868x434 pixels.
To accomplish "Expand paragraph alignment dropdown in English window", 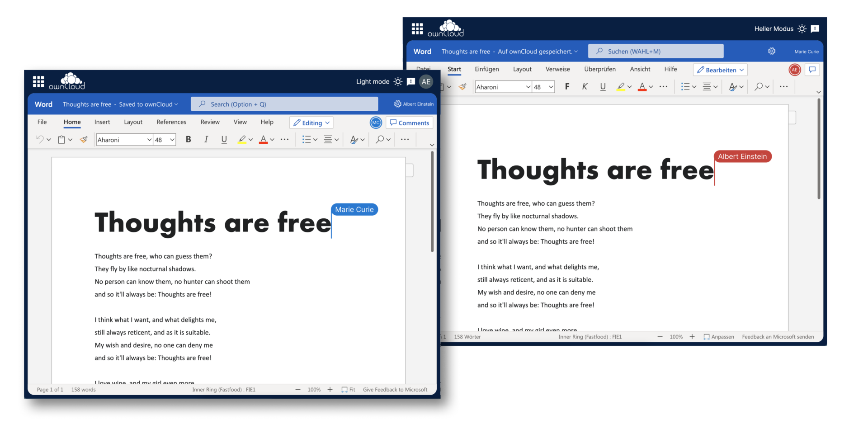I will [x=336, y=140].
